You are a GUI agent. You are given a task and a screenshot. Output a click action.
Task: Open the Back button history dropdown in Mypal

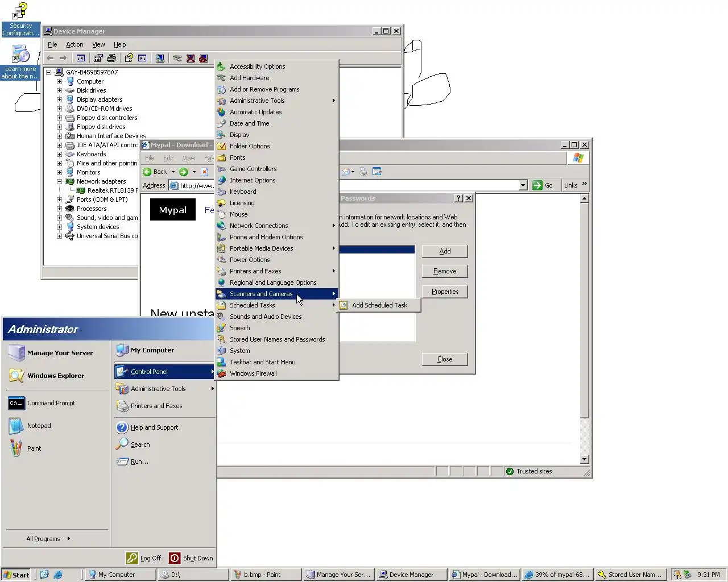pos(173,172)
